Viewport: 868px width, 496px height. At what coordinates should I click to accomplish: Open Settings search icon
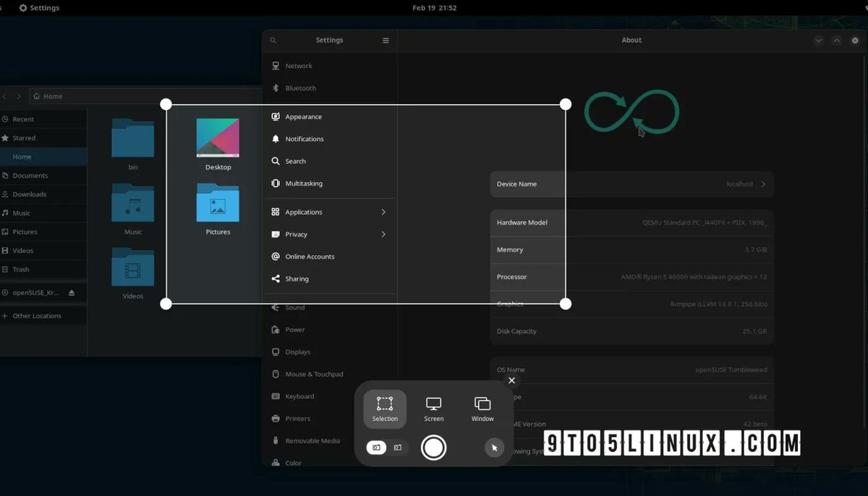tap(273, 40)
